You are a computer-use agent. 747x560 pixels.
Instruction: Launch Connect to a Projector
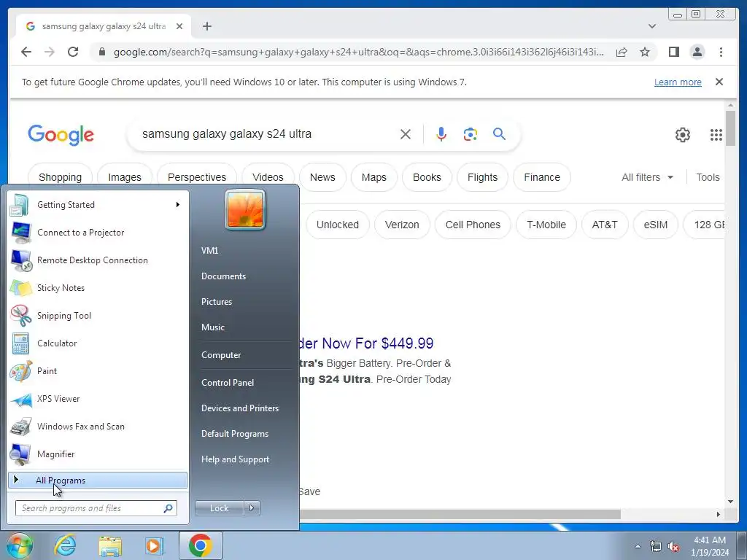tap(98, 233)
